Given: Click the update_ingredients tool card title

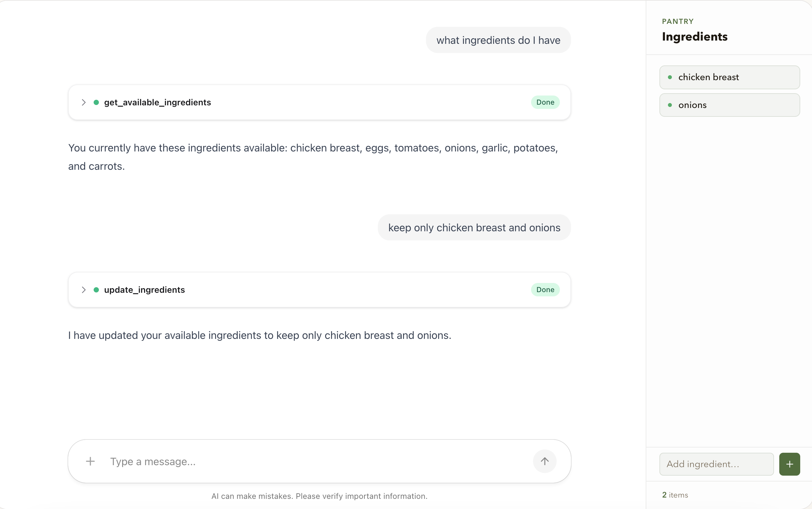Looking at the screenshot, I should coord(144,290).
